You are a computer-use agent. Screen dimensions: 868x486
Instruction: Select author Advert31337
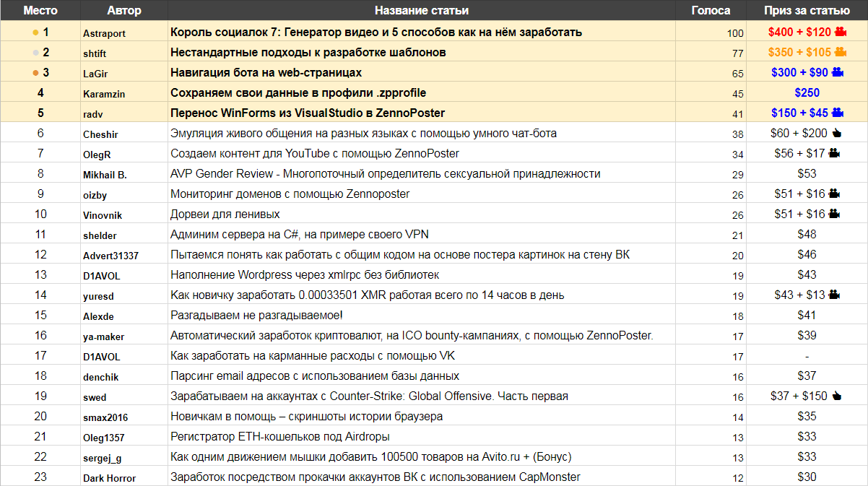[x=110, y=255]
